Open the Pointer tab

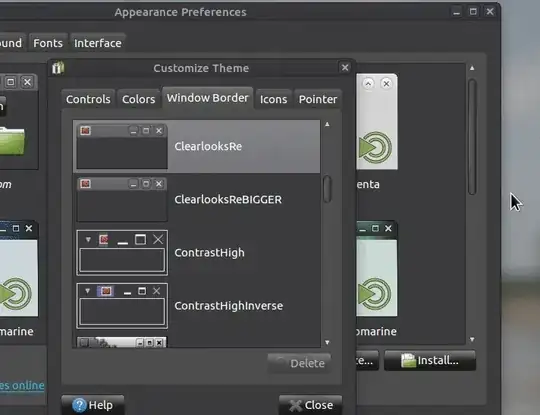(318, 99)
